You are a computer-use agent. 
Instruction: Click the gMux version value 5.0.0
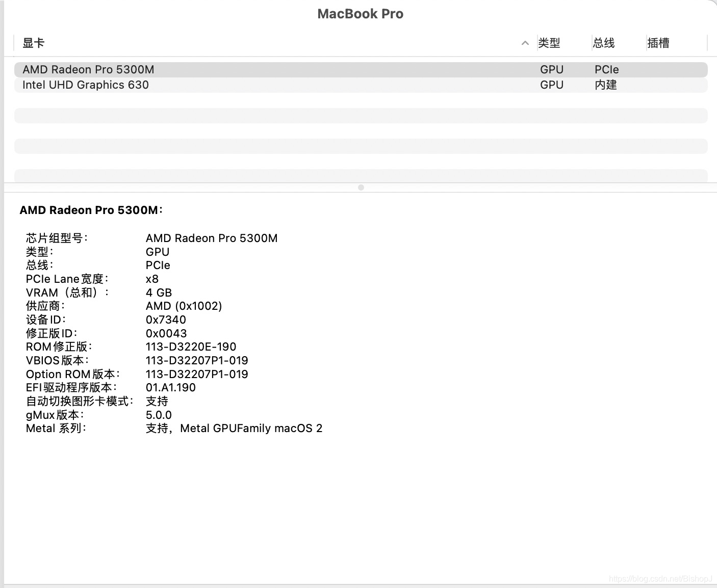159,415
